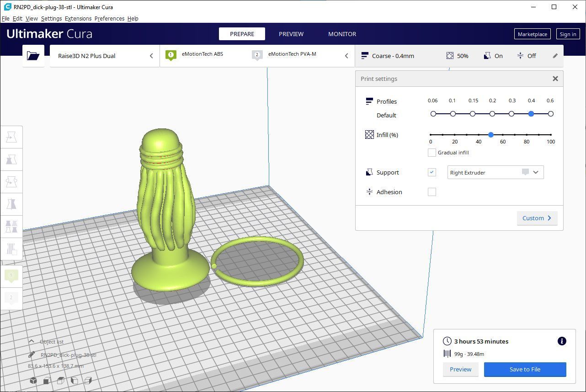Close the Print settings panel
Screen dimensions: 586x392
tap(555, 79)
